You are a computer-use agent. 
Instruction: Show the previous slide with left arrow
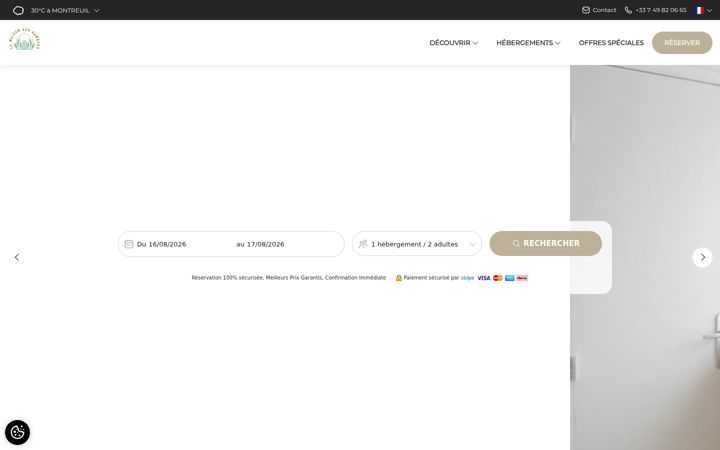[17, 257]
